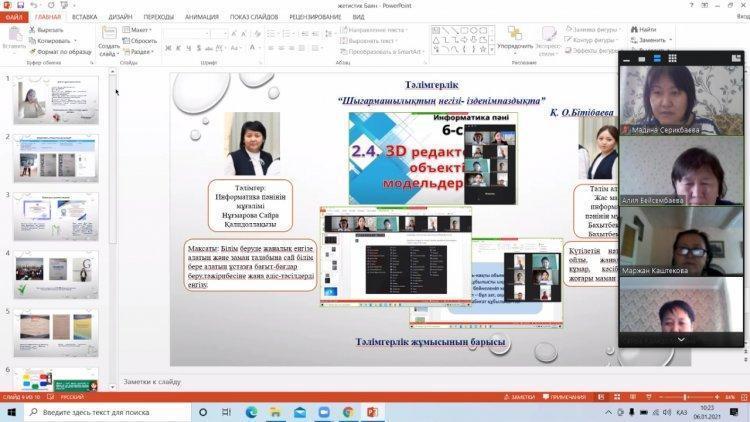Switch to normal view in status bar

601,397
